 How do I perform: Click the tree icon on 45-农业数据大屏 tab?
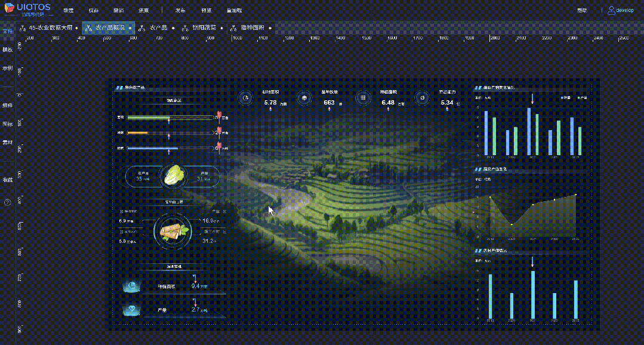click(23, 28)
